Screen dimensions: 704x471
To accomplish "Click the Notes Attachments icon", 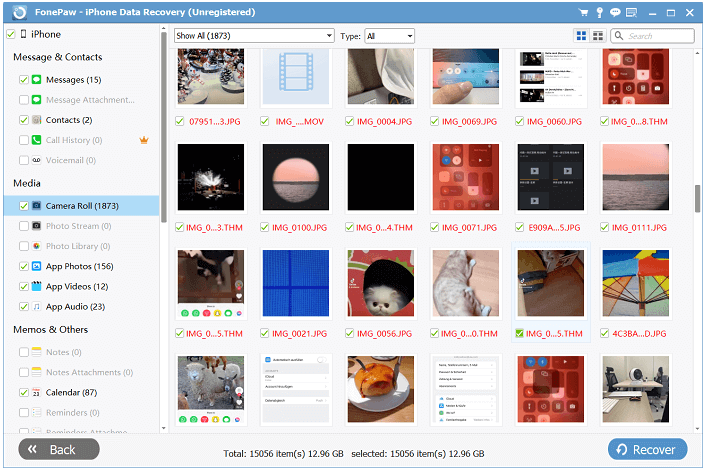I will [x=37, y=372].
